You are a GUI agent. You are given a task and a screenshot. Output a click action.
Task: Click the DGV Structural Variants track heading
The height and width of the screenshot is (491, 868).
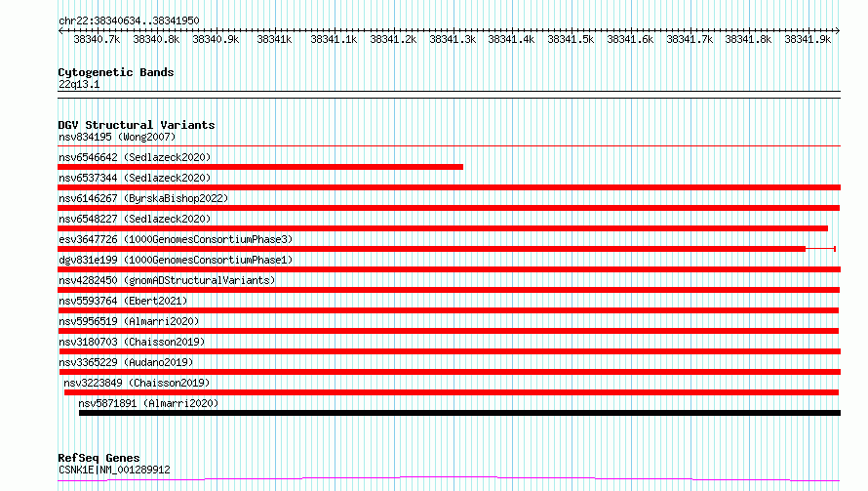(137, 125)
